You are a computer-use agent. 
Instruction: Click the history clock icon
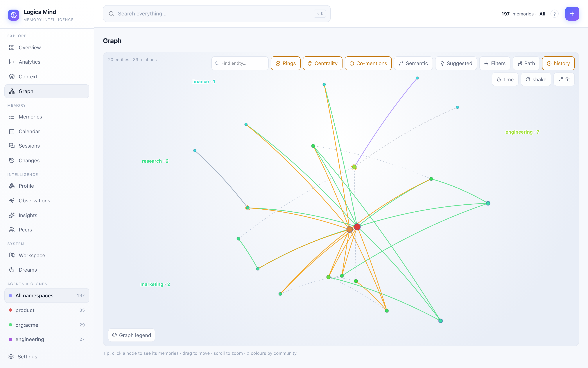pyautogui.click(x=549, y=63)
